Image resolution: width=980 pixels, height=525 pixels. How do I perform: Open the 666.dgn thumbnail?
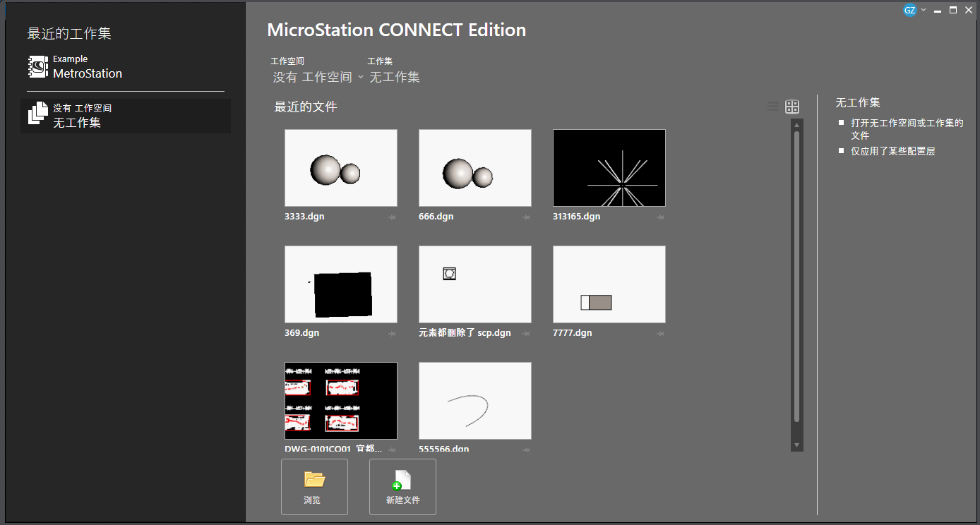pos(475,168)
